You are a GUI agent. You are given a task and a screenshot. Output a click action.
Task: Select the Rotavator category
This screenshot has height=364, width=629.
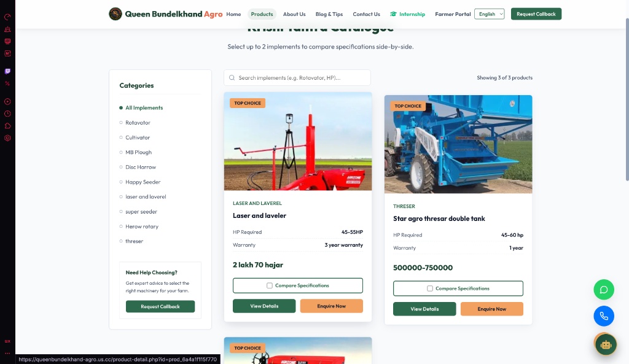click(138, 123)
